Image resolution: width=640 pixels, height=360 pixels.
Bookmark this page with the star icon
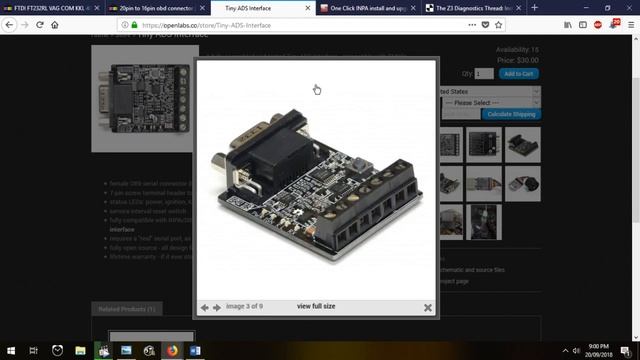[x=498, y=25]
